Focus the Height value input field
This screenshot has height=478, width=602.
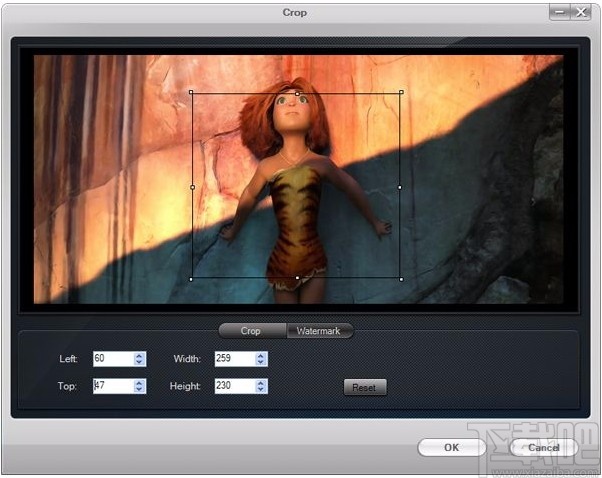(235, 386)
